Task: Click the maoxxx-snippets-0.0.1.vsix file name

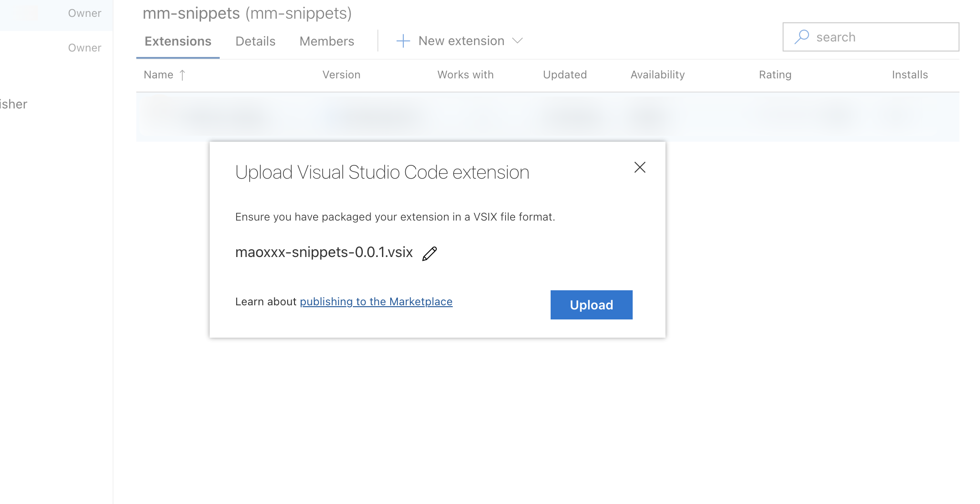Action: pyautogui.click(x=324, y=252)
